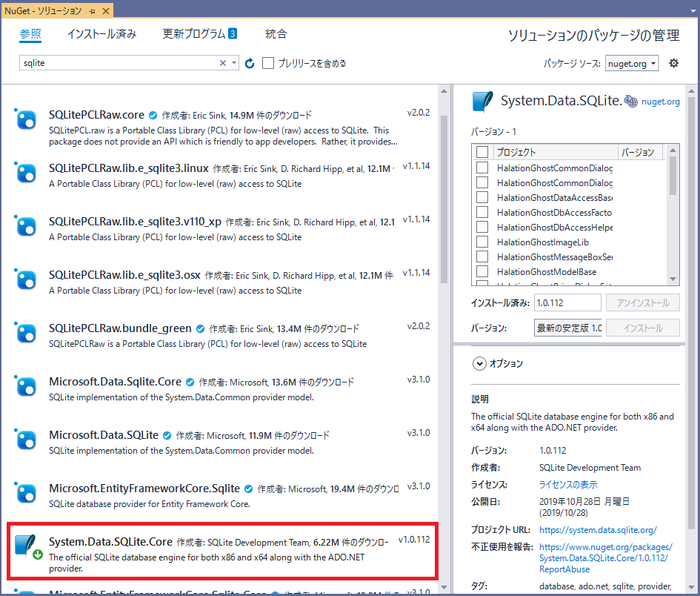Viewport: 700px width, 596px height.
Task: Click the installed version 1.0.112 field
Action: (x=567, y=303)
